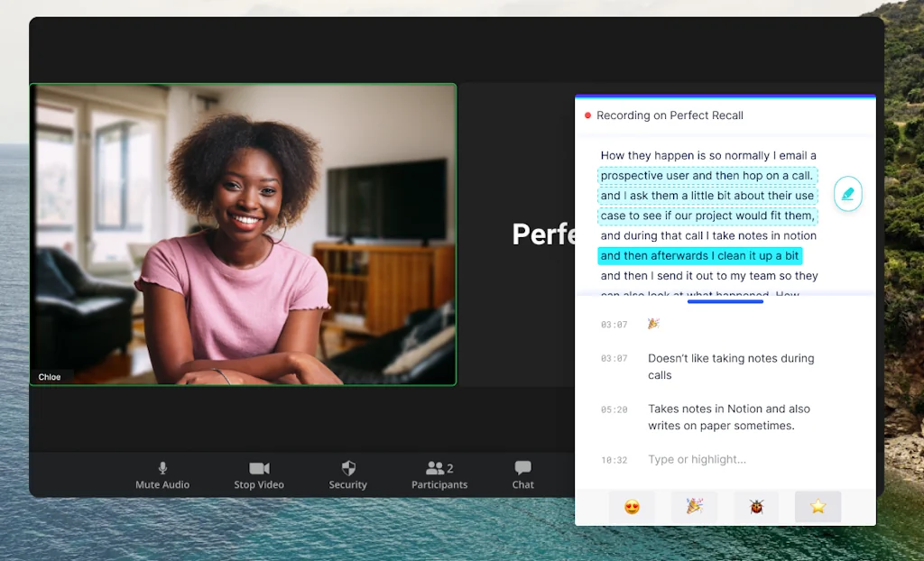This screenshot has height=561, width=924.
Task: Click the highlighter pen button beside transcript
Action: (847, 194)
